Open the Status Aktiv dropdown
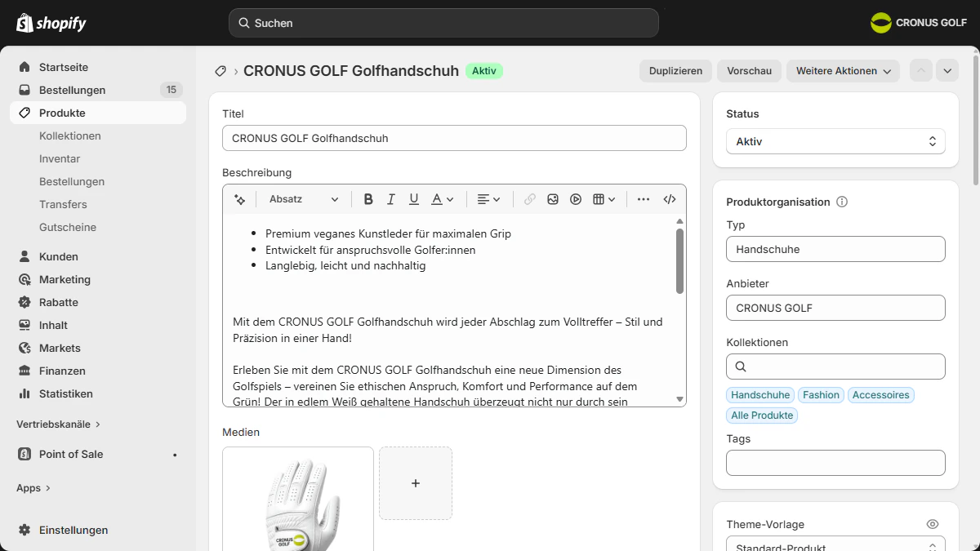The width and height of the screenshot is (980, 551). pos(835,141)
